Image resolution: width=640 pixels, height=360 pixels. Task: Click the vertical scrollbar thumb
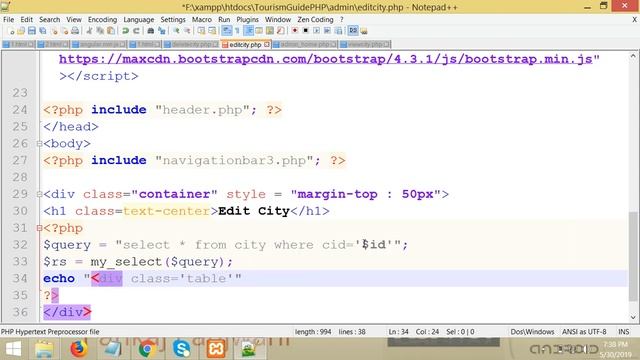tap(633, 256)
